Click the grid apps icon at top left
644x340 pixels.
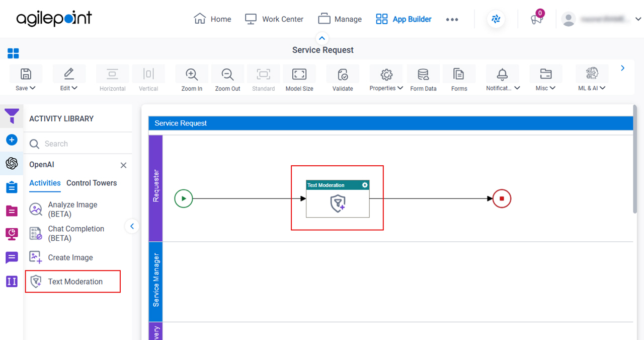pyautogui.click(x=13, y=53)
